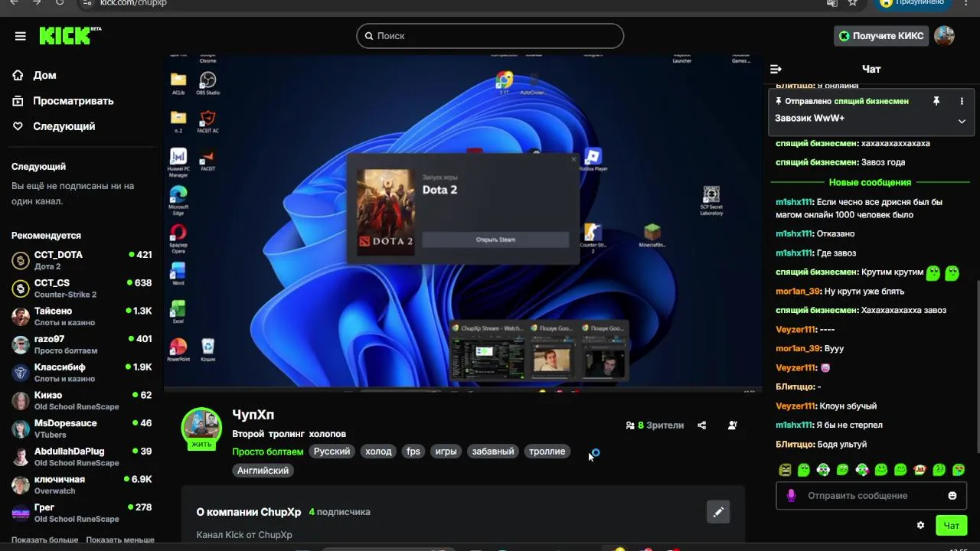980x551 pixels.
Task: Click purple microphone icon in chat input
Action: (x=792, y=496)
